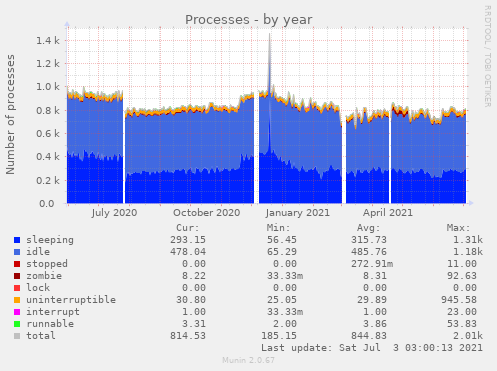Click the zombie current value 8.22
The image size is (497, 371).
[194, 276]
